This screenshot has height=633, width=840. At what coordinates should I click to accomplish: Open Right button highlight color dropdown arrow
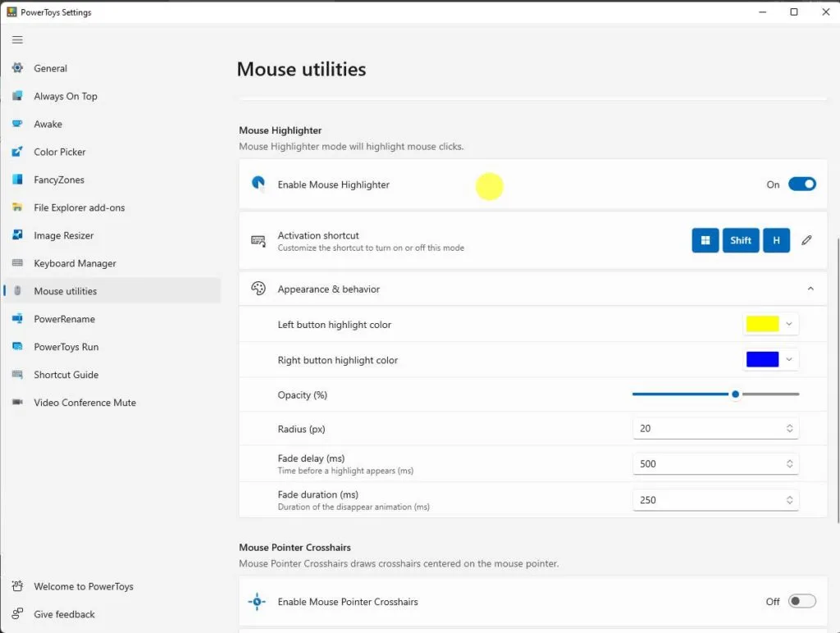point(788,359)
